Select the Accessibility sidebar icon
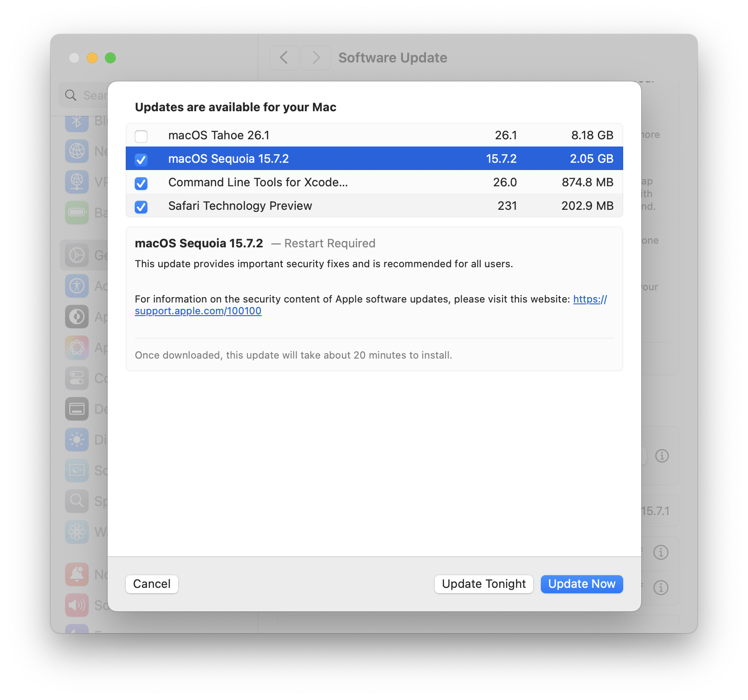 click(77, 286)
